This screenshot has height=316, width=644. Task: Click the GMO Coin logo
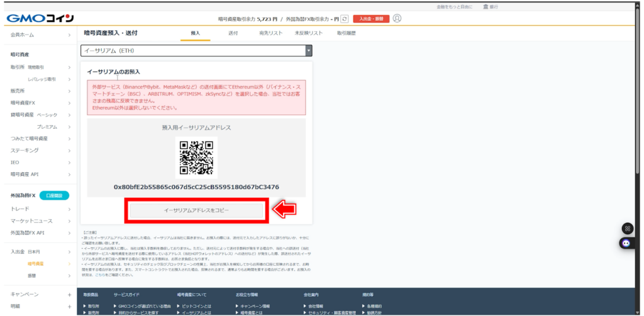tap(40, 18)
